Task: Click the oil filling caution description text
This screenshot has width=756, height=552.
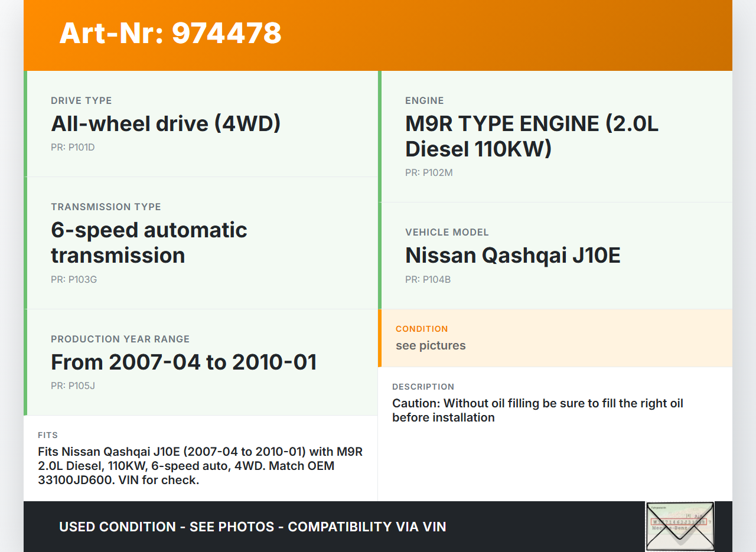Action: (x=537, y=410)
